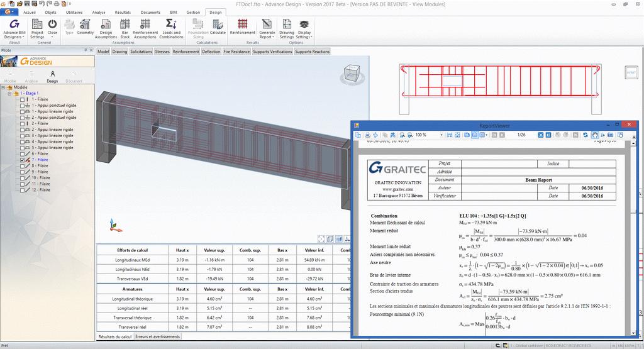Click zoom in magnifier in ReportViewer
Screen dimensions: 644x349
tap(402, 135)
